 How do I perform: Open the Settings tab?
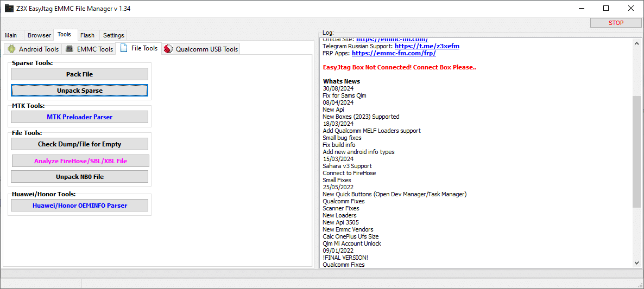(113, 35)
